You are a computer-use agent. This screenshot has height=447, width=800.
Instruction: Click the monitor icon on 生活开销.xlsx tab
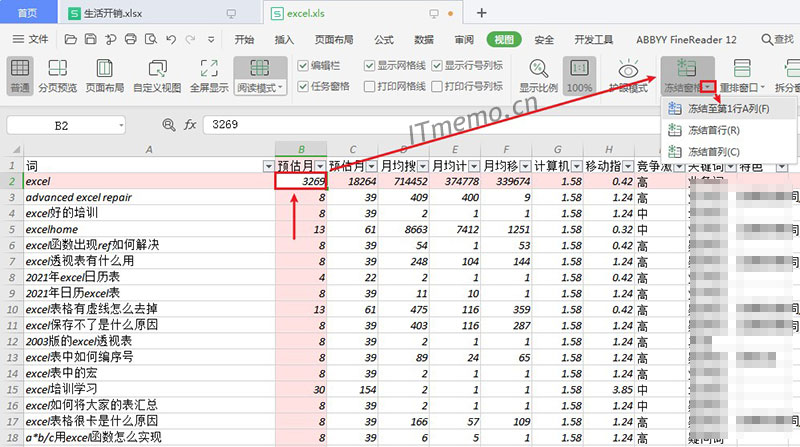coord(231,14)
